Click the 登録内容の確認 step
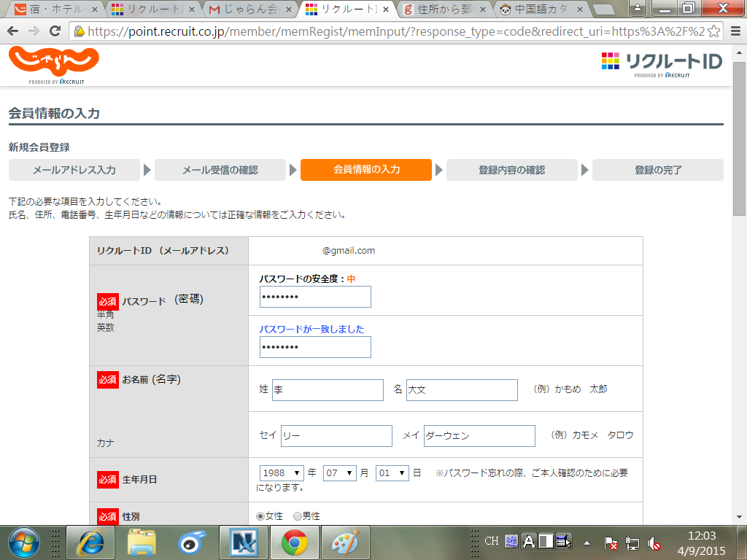The width and height of the screenshot is (747, 560). (x=512, y=170)
